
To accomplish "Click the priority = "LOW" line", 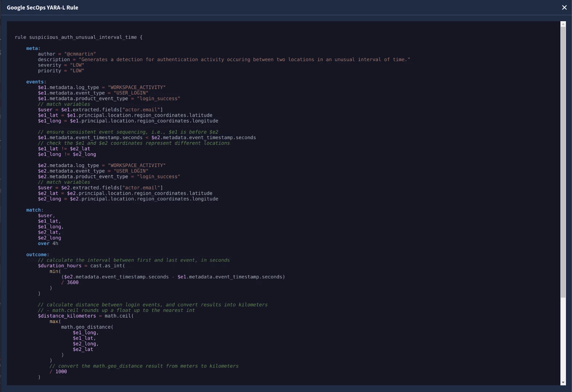I will click(61, 71).
